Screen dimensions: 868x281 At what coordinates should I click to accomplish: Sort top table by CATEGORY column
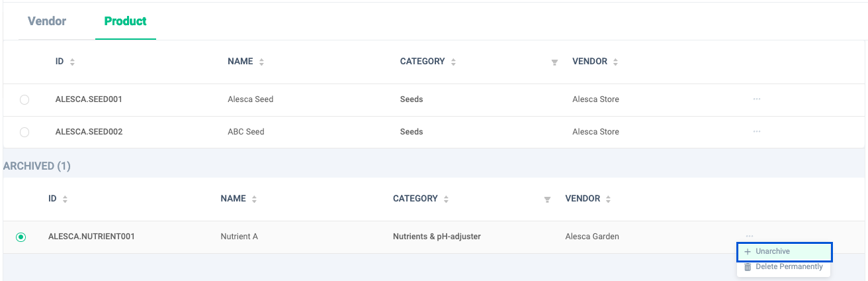tap(453, 62)
